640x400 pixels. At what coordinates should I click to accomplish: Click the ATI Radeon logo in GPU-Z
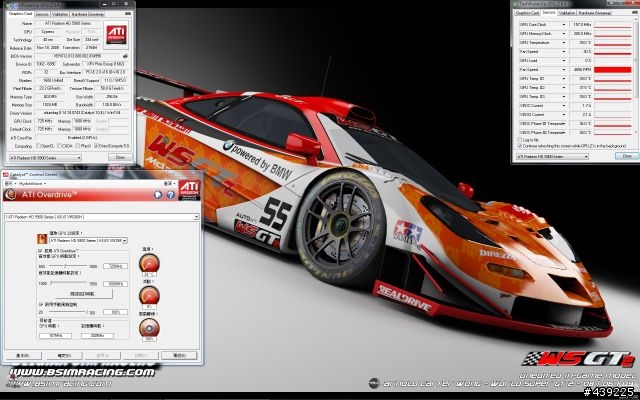click(x=116, y=35)
